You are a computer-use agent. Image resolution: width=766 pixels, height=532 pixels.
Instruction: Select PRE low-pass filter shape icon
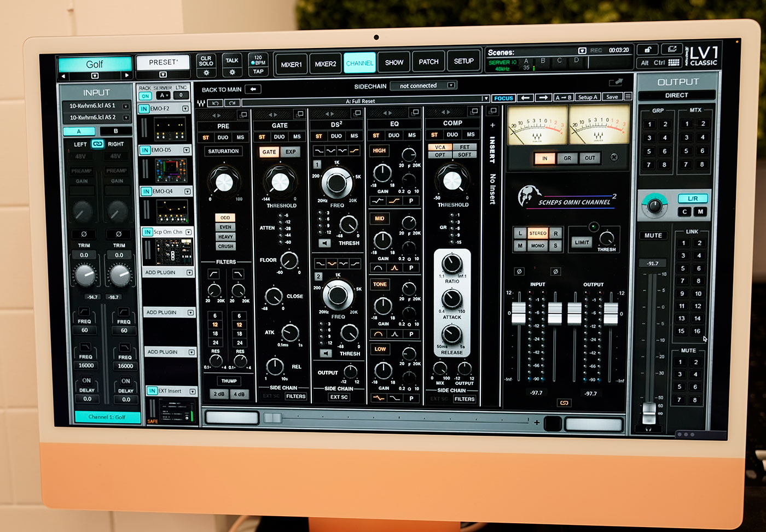[x=238, y=273]
